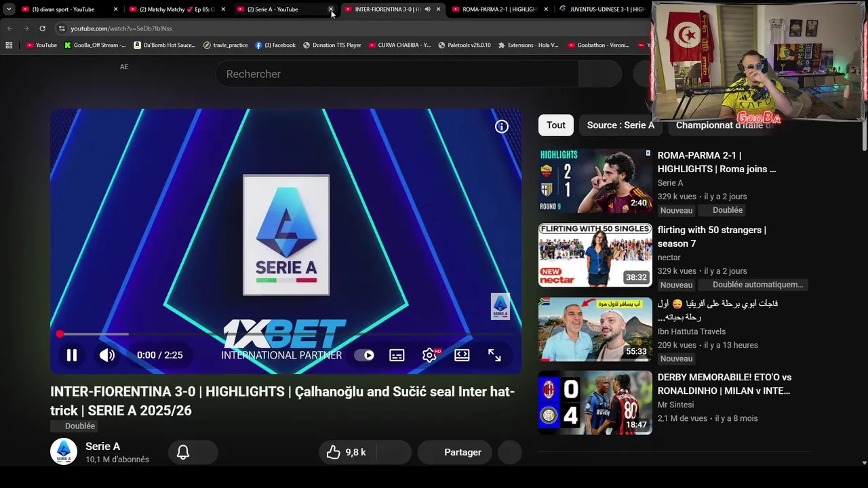Open the video info card icon
868x488 pixels.
(501, 126)
